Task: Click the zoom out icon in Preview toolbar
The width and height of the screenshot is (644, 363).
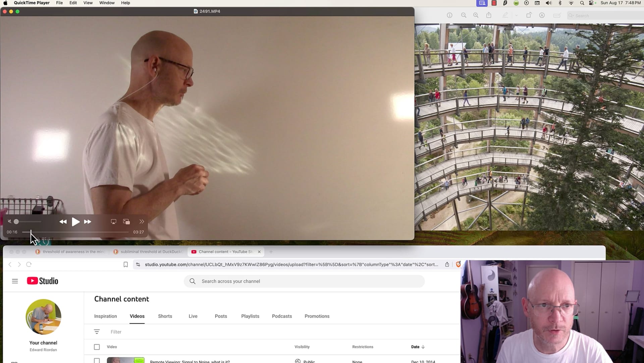Action: [x=464, y=15]
